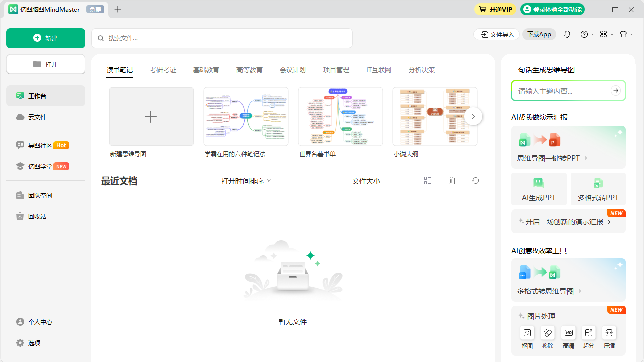Click the super-resolution (超分) icon
This screenshot has height=362, width=644.
(x=589, y=333)
